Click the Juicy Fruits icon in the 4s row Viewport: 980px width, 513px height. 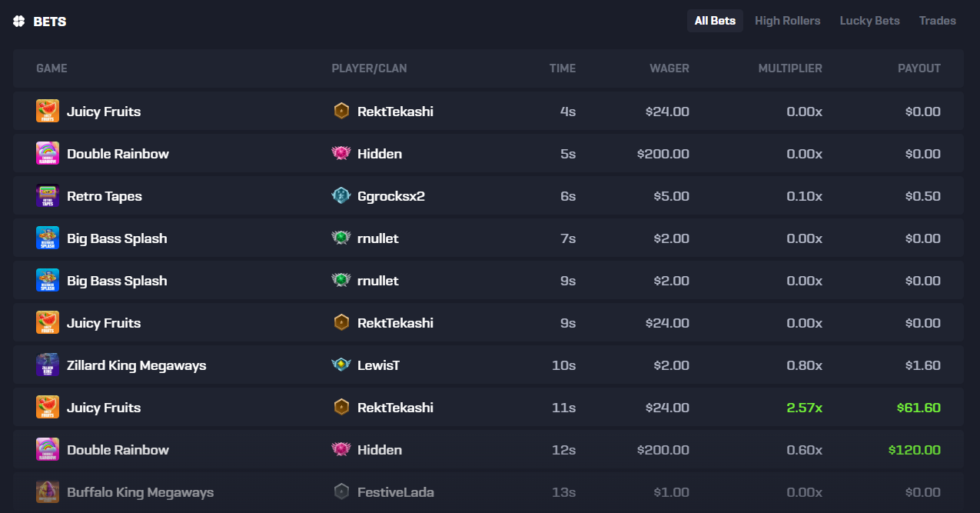48,112
